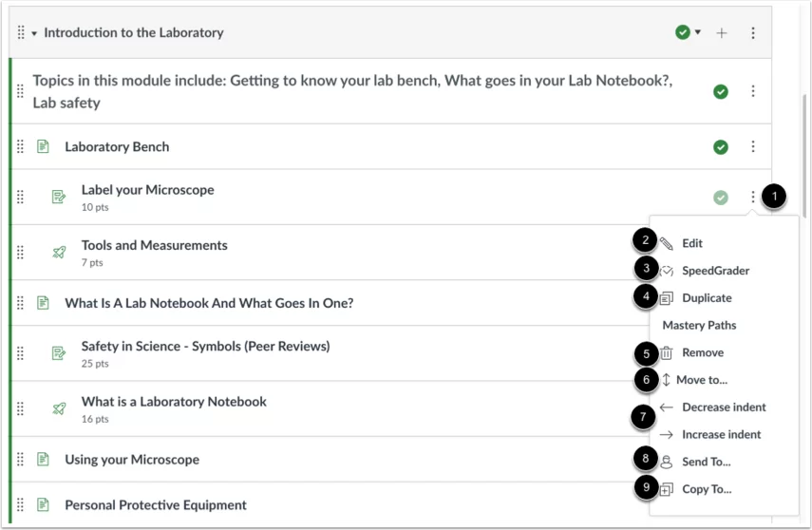The height and width of the screenshot is (530, 812).
Task: Select Remove from the options menu
Action: coord(702,352)
